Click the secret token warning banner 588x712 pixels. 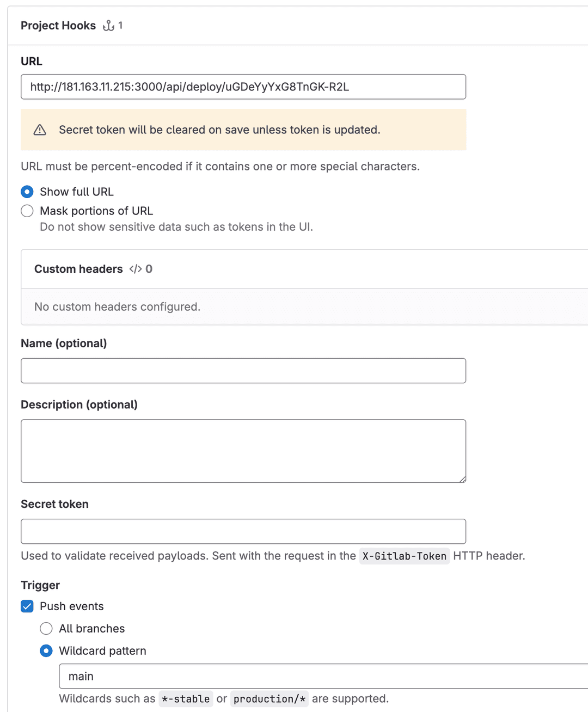click(x=243, y=130)
